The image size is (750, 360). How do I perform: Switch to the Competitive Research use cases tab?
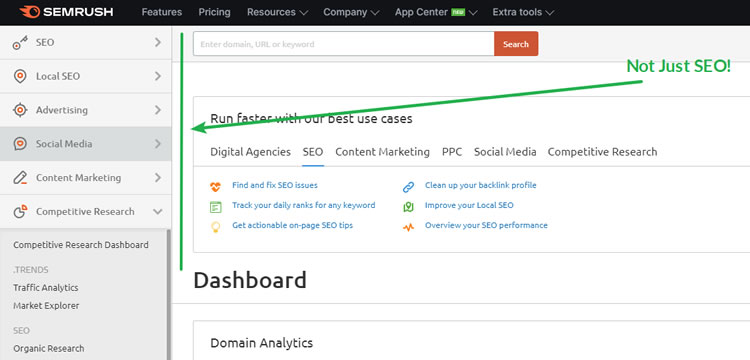click(x=602, y=152)
